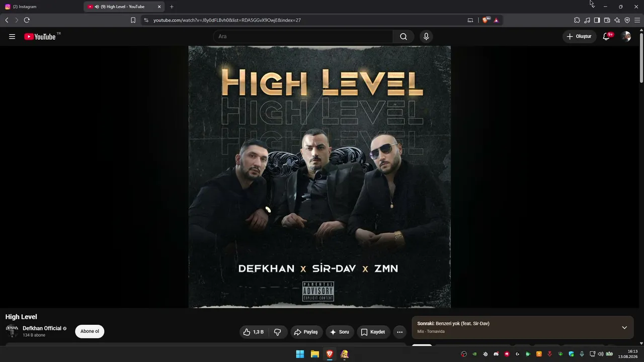Image resolution: width=644 pixels, height=362 pixels.
Task: Click the Soru ask button
Action: point(340,332)
